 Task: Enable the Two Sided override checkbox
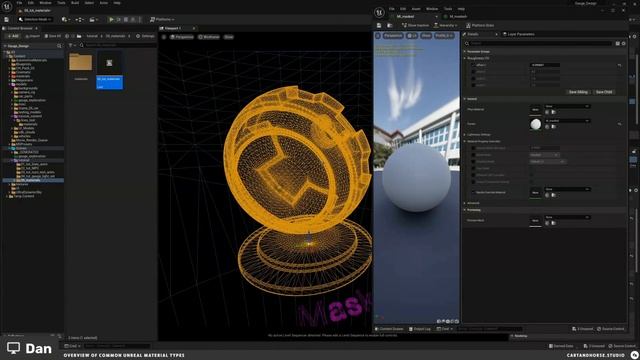tap(473, 168)
